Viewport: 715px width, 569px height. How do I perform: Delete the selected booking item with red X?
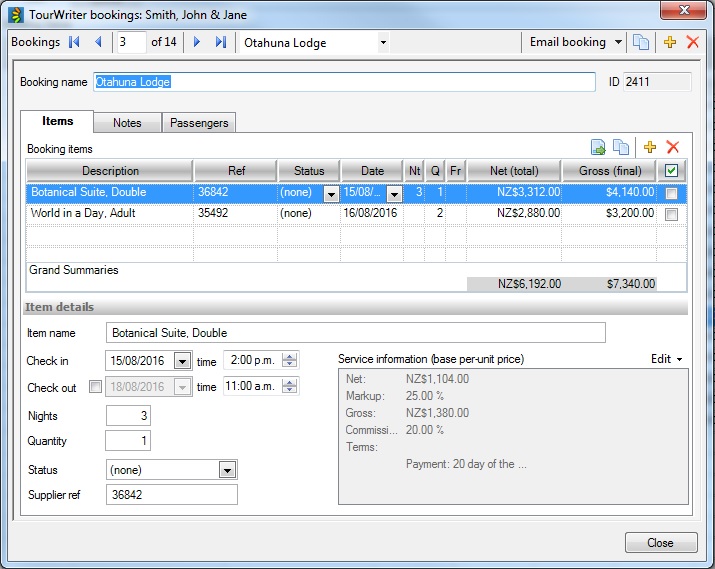pos(673,147)
